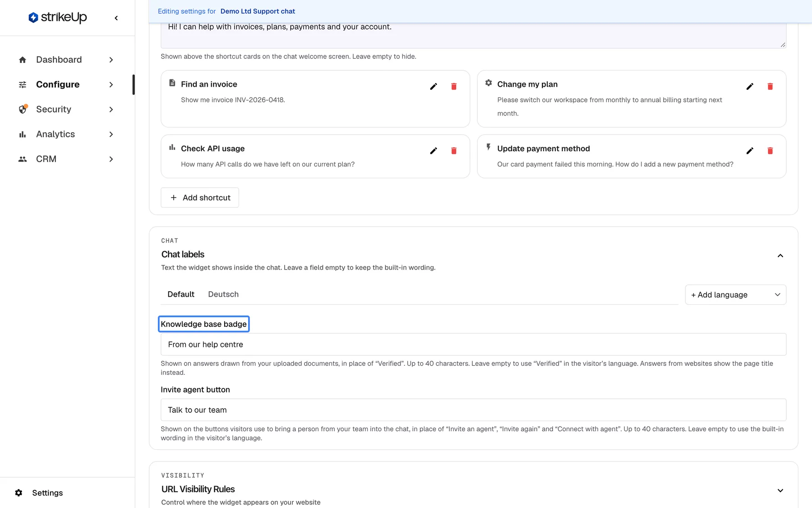Click the Find an invoice card title
Screen dimensions: 812x508
click(209, 84)
